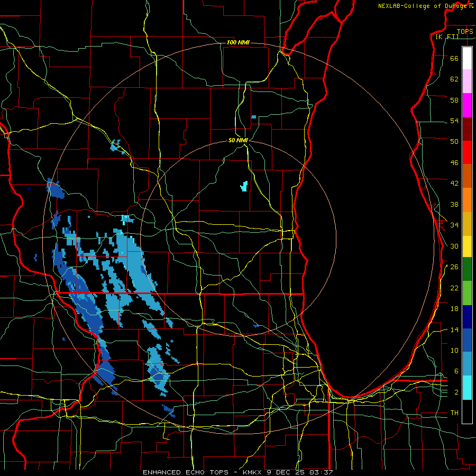Image resolution: width=476 pixels, height=476 pixels.
Task: Click the '38' legend value
Action: [x=454, y=205]
